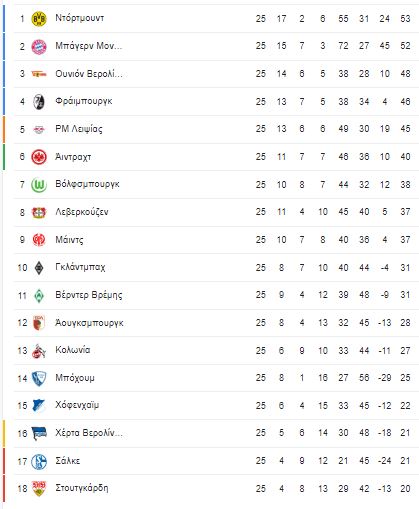Click the Wolfsburg green W logo

tap(39, 185)
